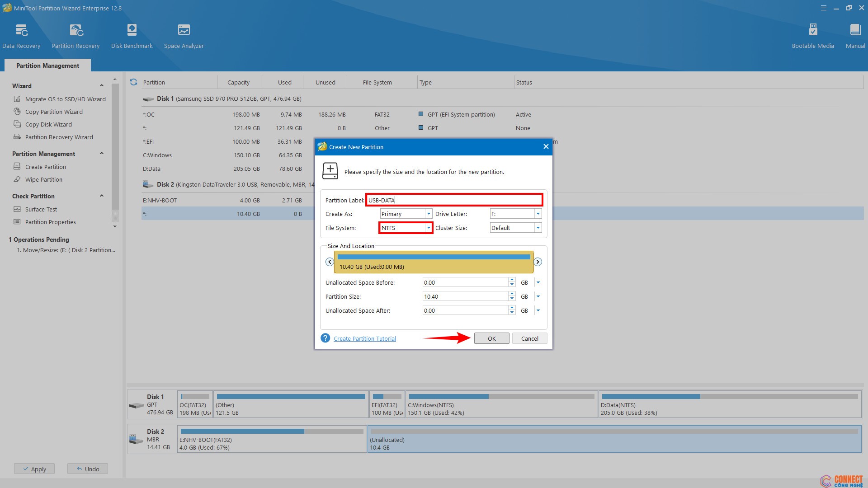Collapse the Wizard section
The height and width of the screenshot is (488, 868).
click(x=102, y=86)
